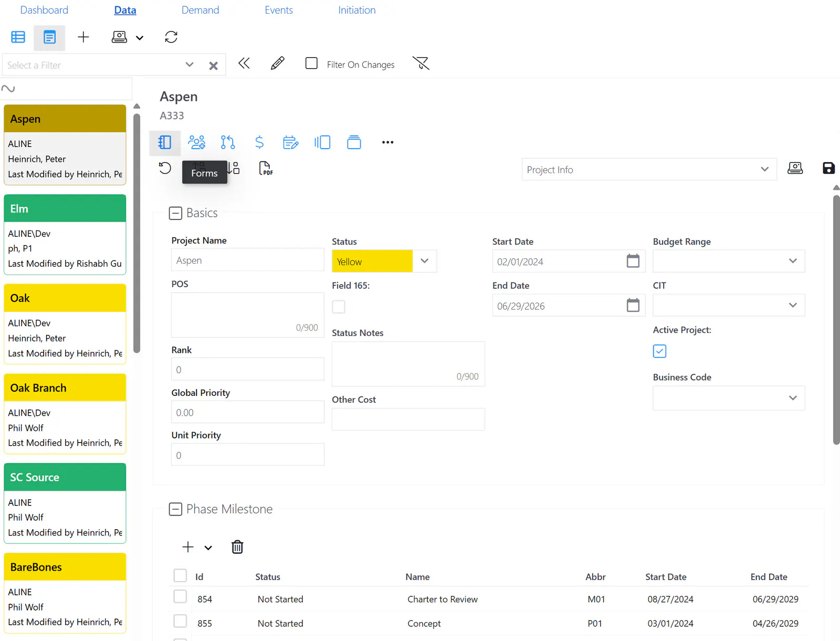Click the top toolbar layout icon
This screenshot has height=641, width=840.
pos(119,37)
